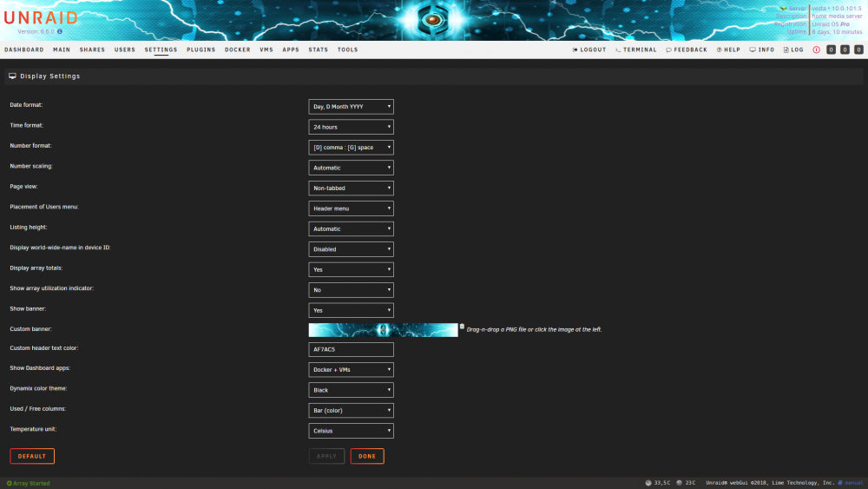Click the Done button
Viewport: 868px width, 489px height.
point(367,456)
